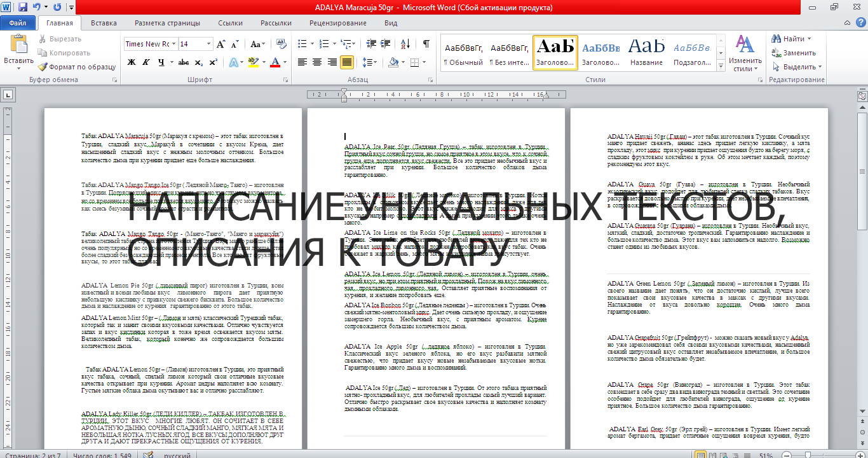
Task: Switch to the Разметка страницы tab
Action: click(x=167, y=23)
